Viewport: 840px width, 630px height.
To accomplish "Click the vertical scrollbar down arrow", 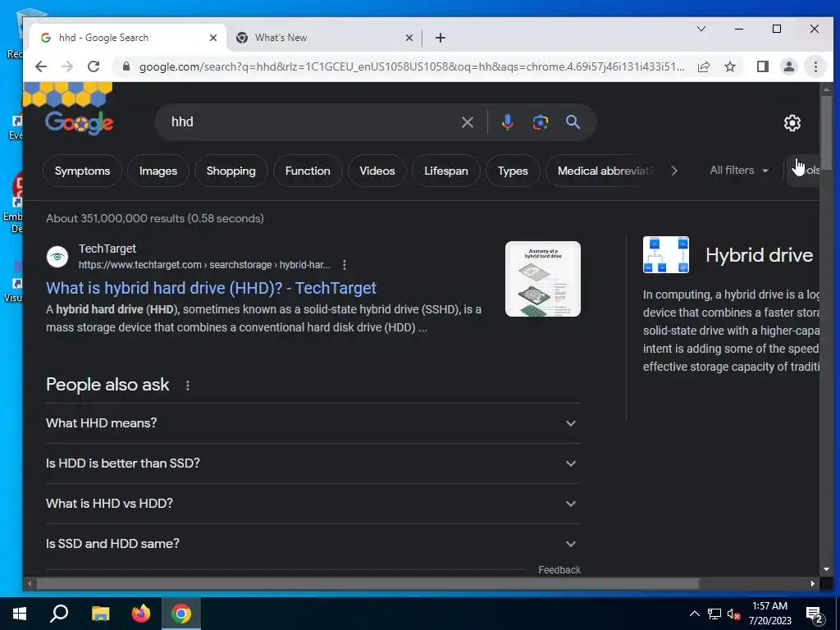I will [826, 569].
